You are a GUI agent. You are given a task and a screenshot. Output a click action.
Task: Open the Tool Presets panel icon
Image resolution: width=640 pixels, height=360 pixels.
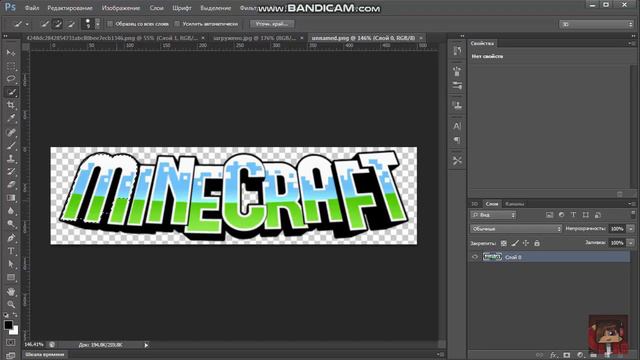[457, 160]
